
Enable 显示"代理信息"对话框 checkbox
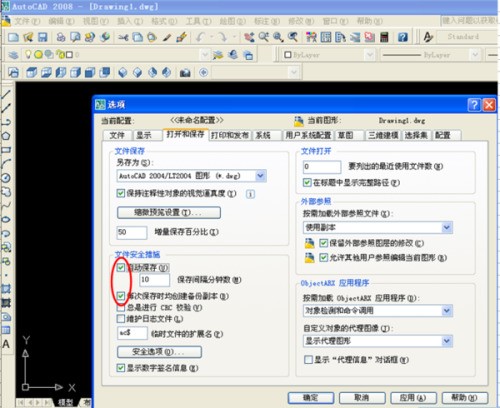click(308, 360)
